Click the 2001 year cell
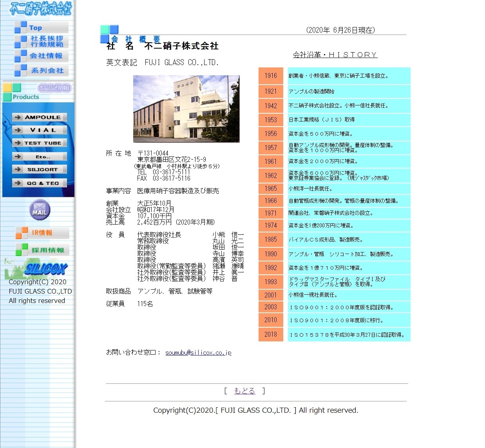 click(x=271, y=295)
